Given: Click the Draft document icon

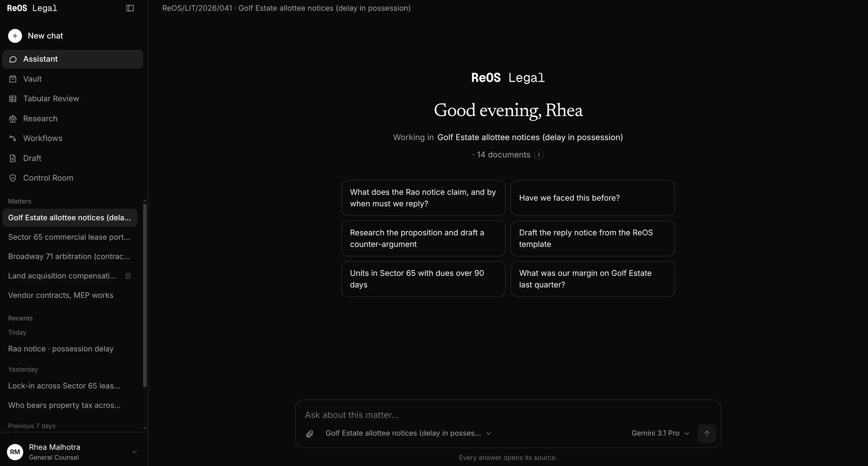Looking at the screenshot, I should (13, 158).
